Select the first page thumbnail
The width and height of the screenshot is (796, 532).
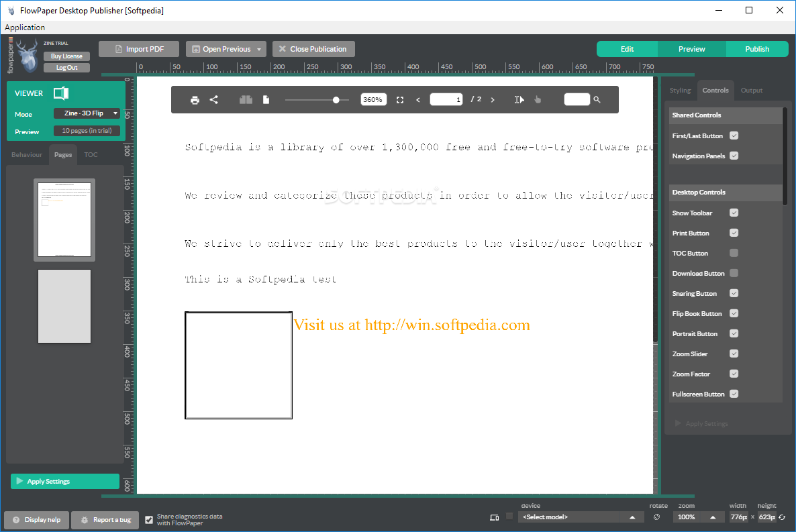tap(64, 220)
